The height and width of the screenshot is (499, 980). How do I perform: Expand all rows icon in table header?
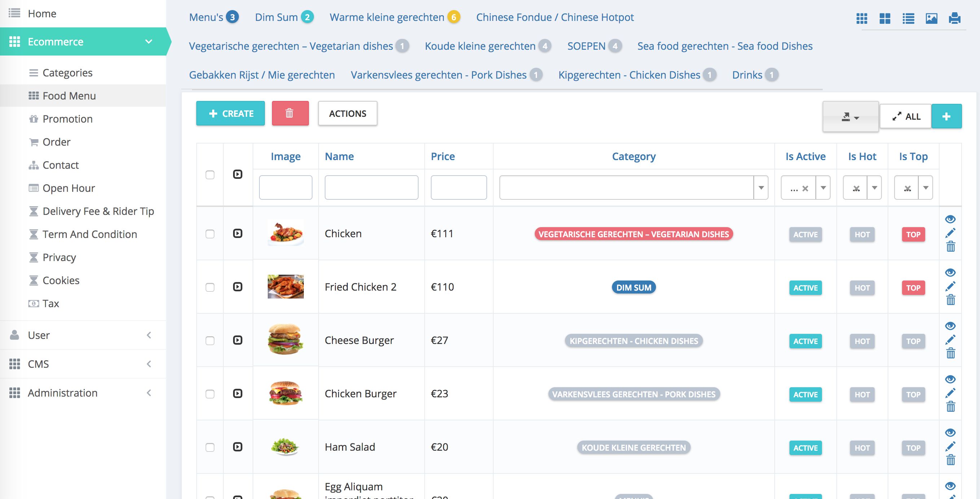(237, 174)
